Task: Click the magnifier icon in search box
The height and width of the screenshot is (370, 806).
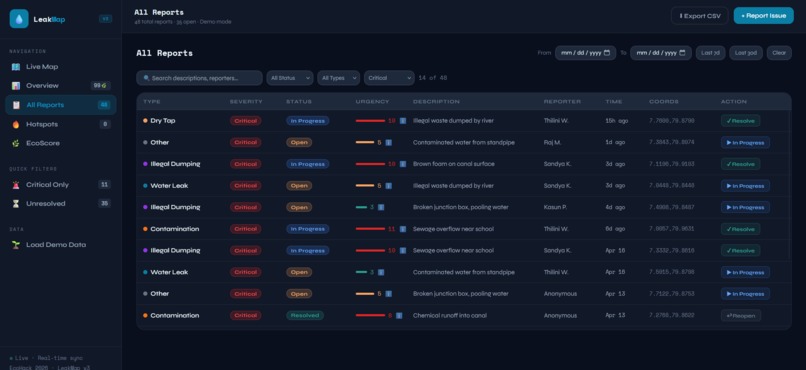Action: coord(146,78)
